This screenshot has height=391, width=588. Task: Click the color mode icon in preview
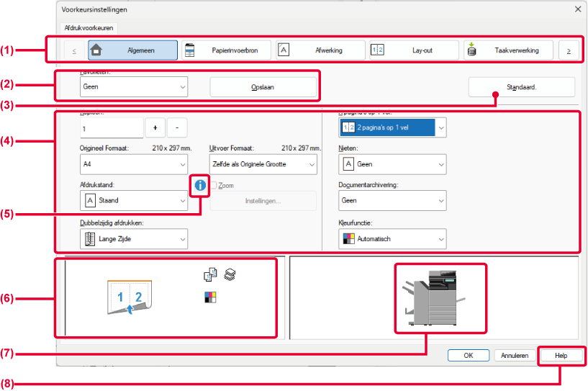pyautogui.click(x=210, y=296)
